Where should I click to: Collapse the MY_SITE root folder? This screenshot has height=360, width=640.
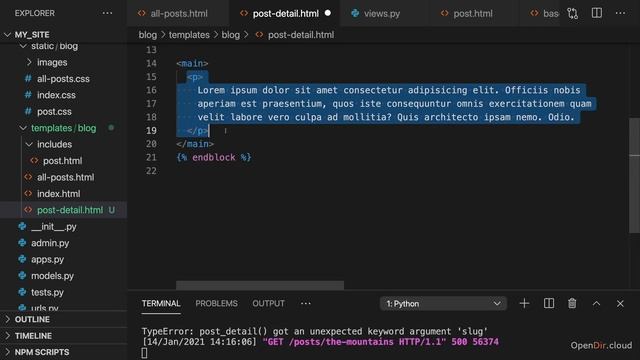(x=32, y=35)
